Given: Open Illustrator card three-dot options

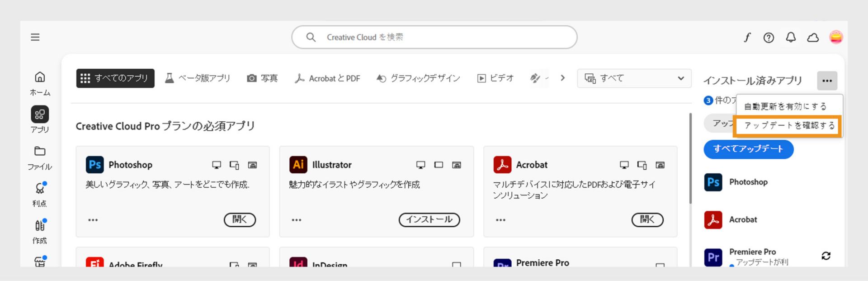Looking at the screenshot, I should click(x=297, y=220).
